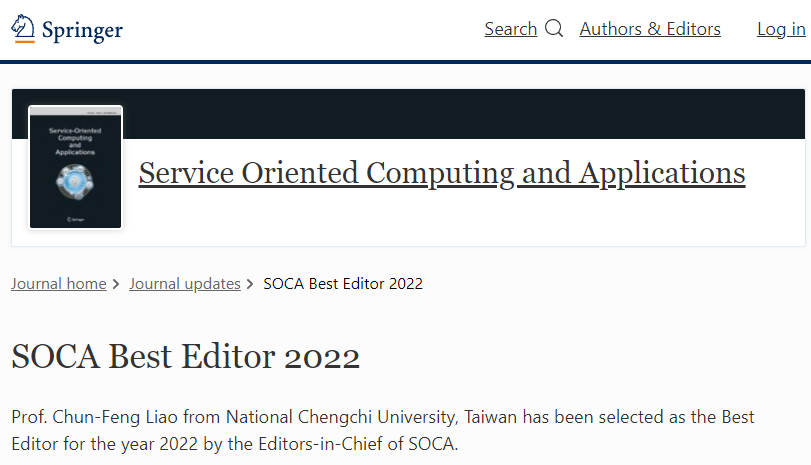Click the Log in link
This screenshot has width=811, height=465.
tap(781, 29)
